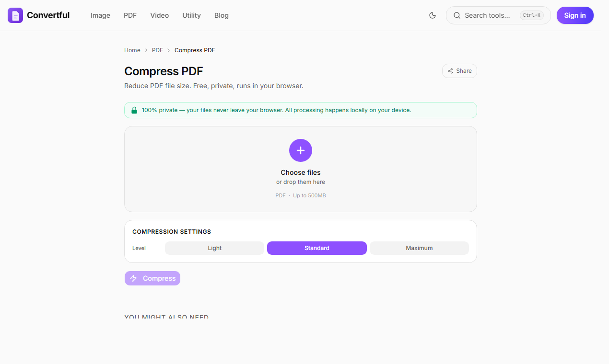This screenshot has height=364, width=609.
Task: Click the PDF breadcrumb link
Action: coord(157,50)
